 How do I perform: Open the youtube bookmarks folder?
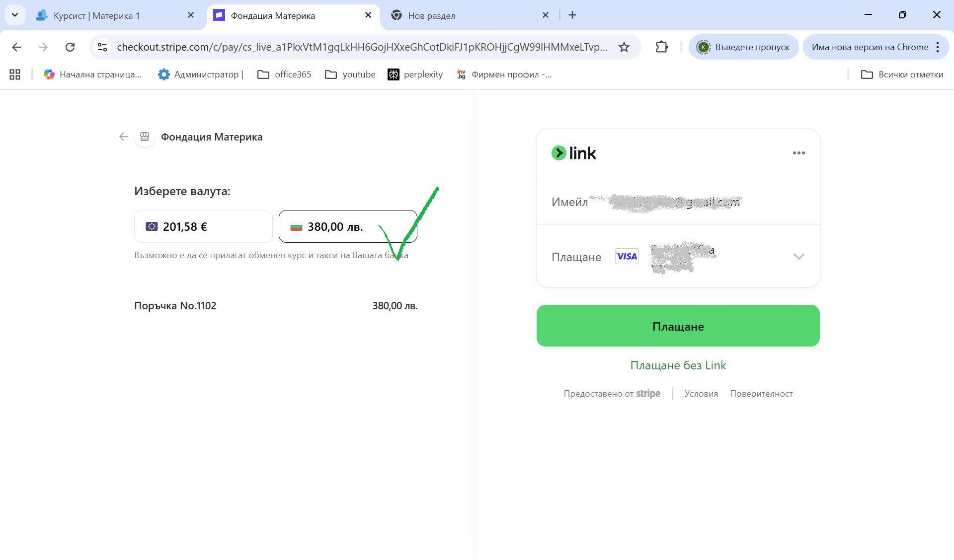point(350,74)
